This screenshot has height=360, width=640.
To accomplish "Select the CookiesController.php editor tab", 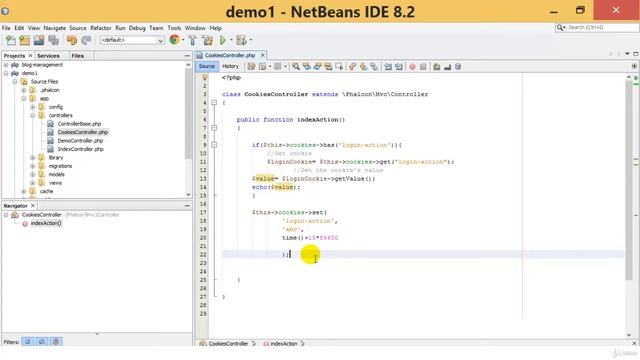I will 230,55.
